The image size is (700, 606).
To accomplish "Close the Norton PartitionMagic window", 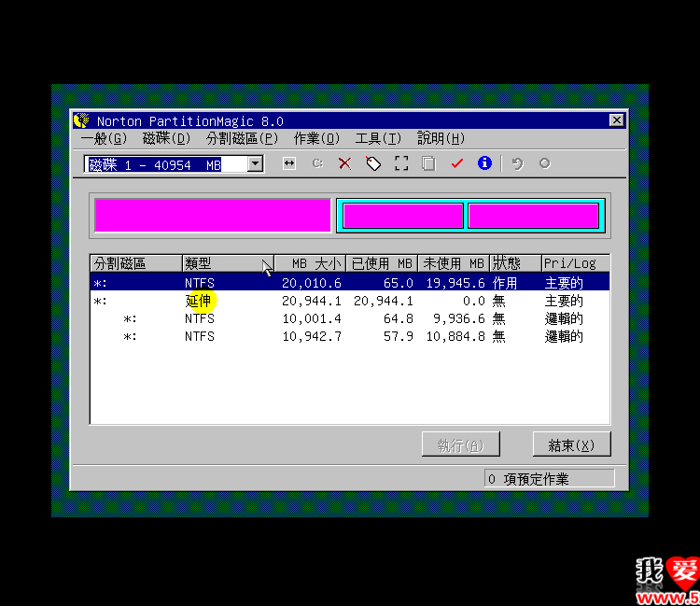I will 617,120.
